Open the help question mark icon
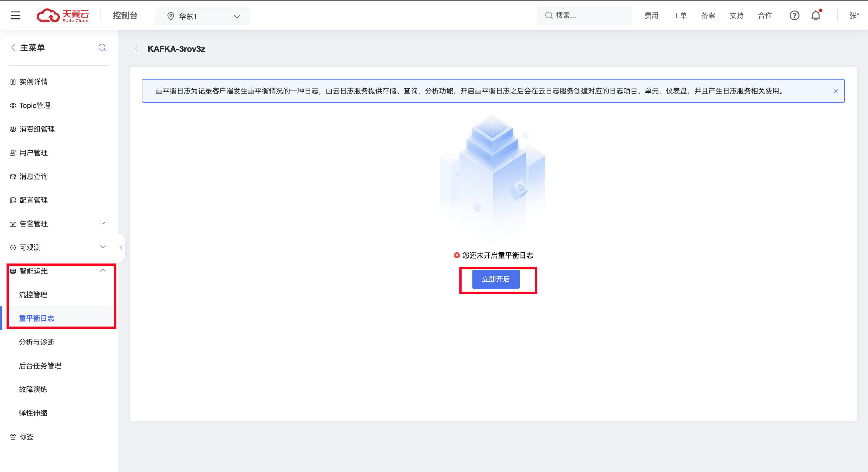 coord(794,15)
